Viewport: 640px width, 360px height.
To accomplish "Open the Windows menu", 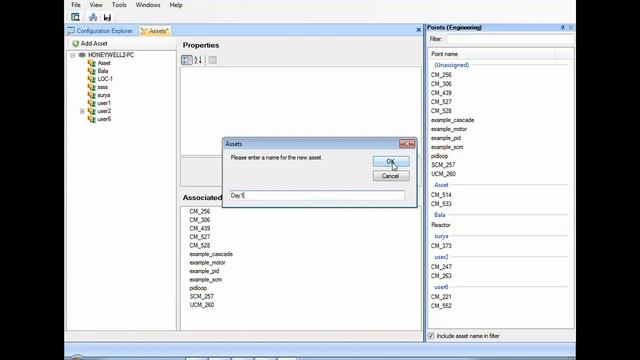I will tap(148, 5).
